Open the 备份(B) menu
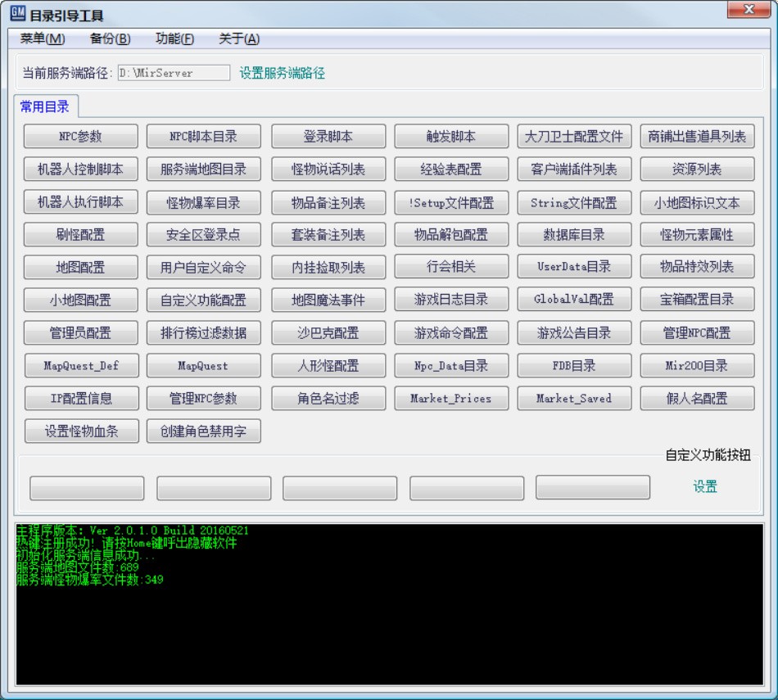The width and height of the screenshot is (778, 700). click(111, 38)
